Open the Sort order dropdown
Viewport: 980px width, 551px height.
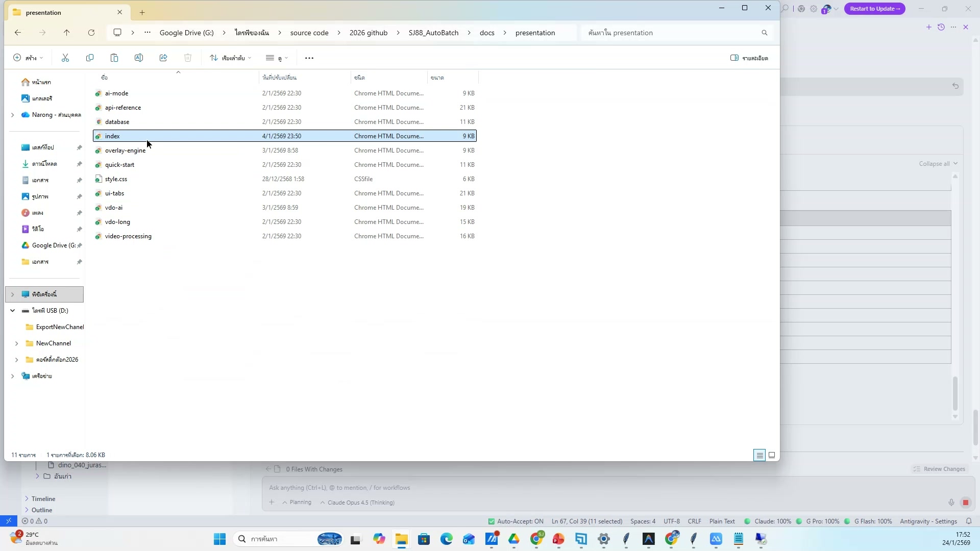point(231,58)
